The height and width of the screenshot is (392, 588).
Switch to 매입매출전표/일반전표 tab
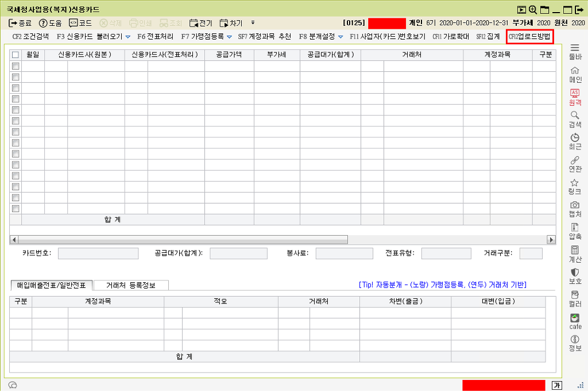pos(51,285)
